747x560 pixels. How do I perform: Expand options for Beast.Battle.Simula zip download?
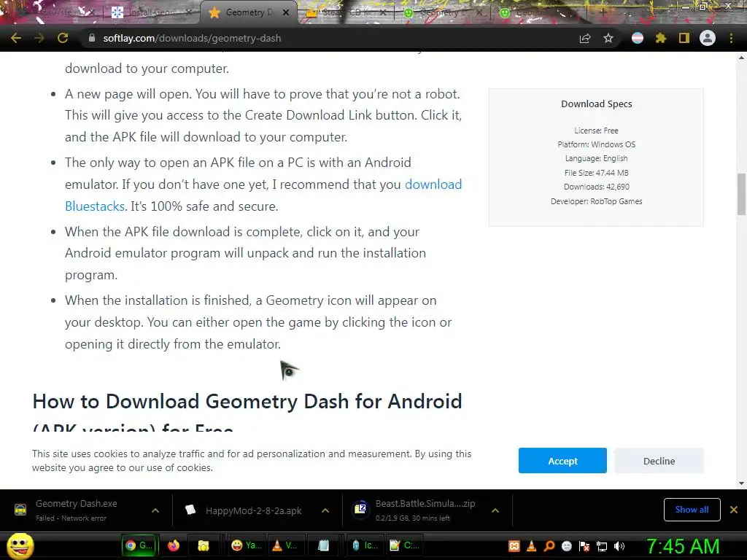495,510
